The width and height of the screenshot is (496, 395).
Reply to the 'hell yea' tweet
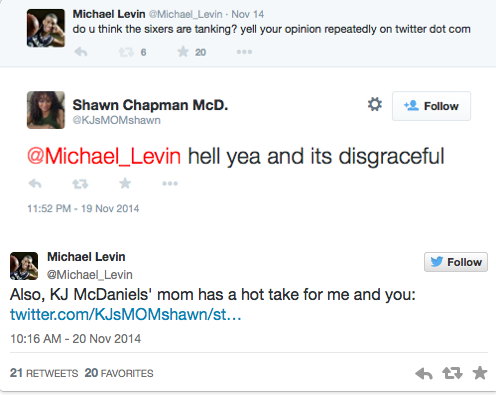[35, 183]
